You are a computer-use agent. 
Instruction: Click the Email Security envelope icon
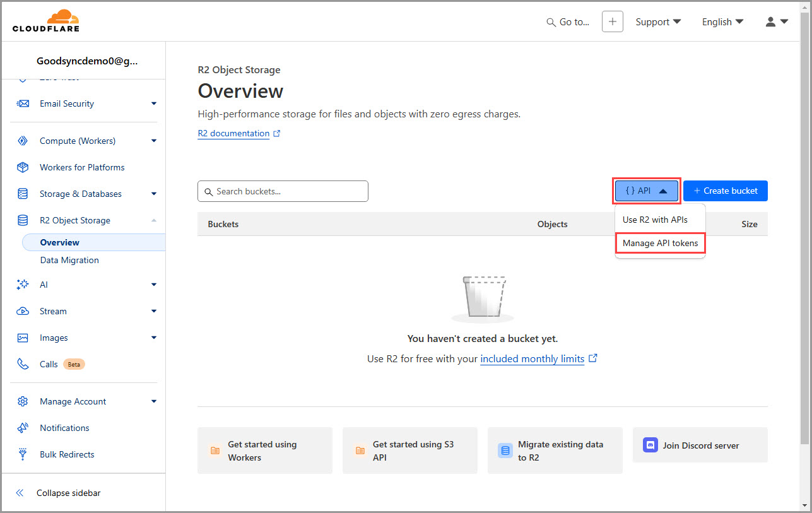click(23, 103)
